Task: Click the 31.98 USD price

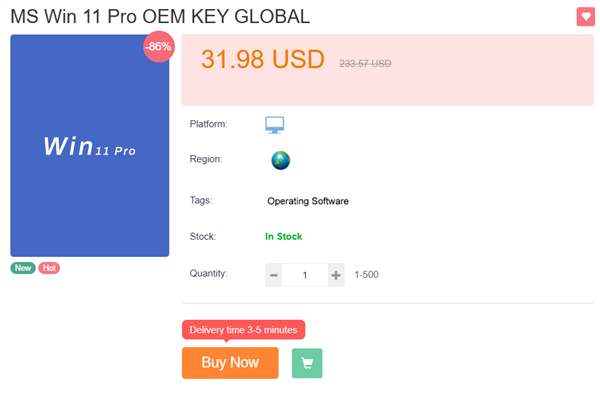Action: (263, 59)
